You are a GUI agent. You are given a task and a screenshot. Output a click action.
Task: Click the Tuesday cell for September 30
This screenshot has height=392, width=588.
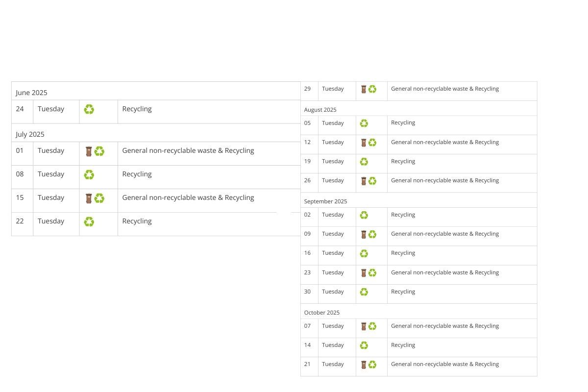pyautogui.click(x=333, y=292)
